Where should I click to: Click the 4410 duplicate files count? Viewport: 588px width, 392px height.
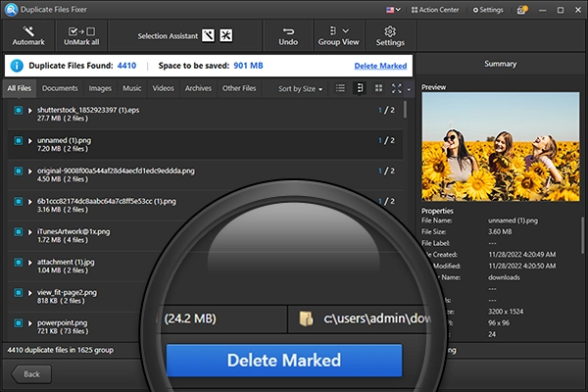(126, 66)
